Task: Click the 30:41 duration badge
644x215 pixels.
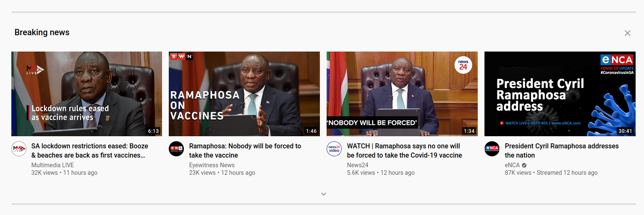Action: coord(625,131)
